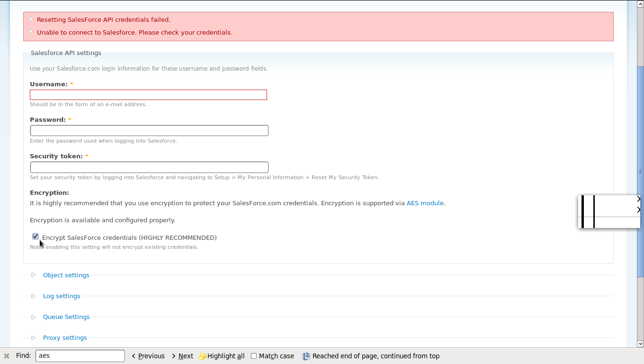Image resolution: width=644 pixels, height=364 pixels.
Task: Click the lower chevron in the floating popup
Action: (638, 209)
